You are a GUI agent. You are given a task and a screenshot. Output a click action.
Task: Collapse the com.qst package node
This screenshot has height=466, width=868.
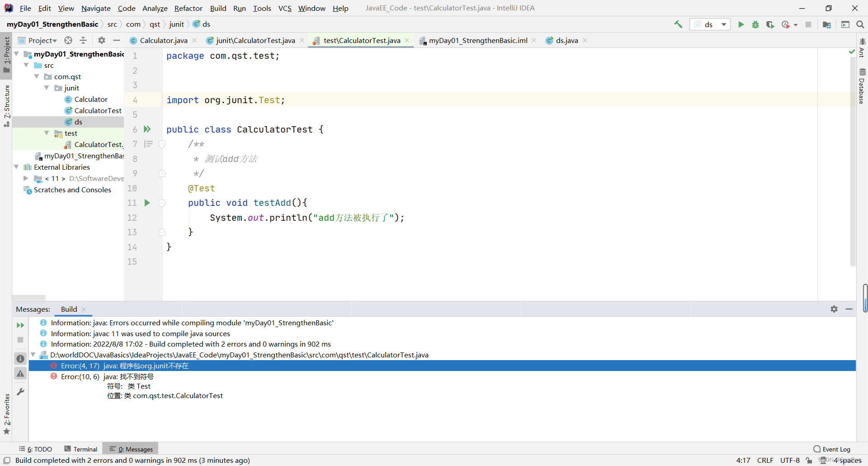pyautogui.click(x=37, y=76)
